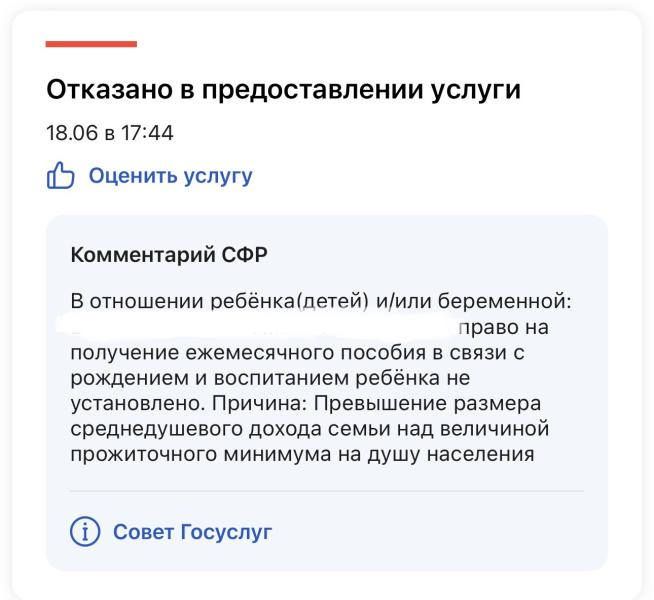
Task: Click the word Причина in the comment
Action: (x=258, y=404)
